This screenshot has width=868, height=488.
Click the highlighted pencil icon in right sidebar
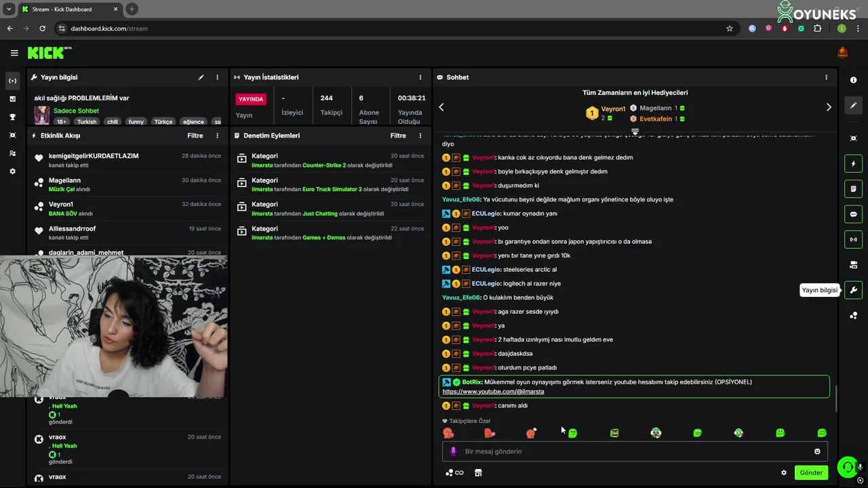tap(853, 105)
